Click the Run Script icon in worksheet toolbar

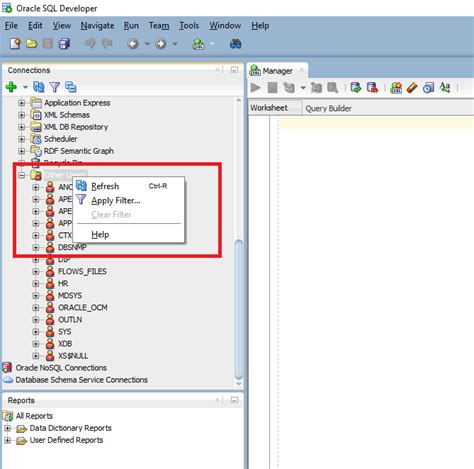click(x=272, y=88)
